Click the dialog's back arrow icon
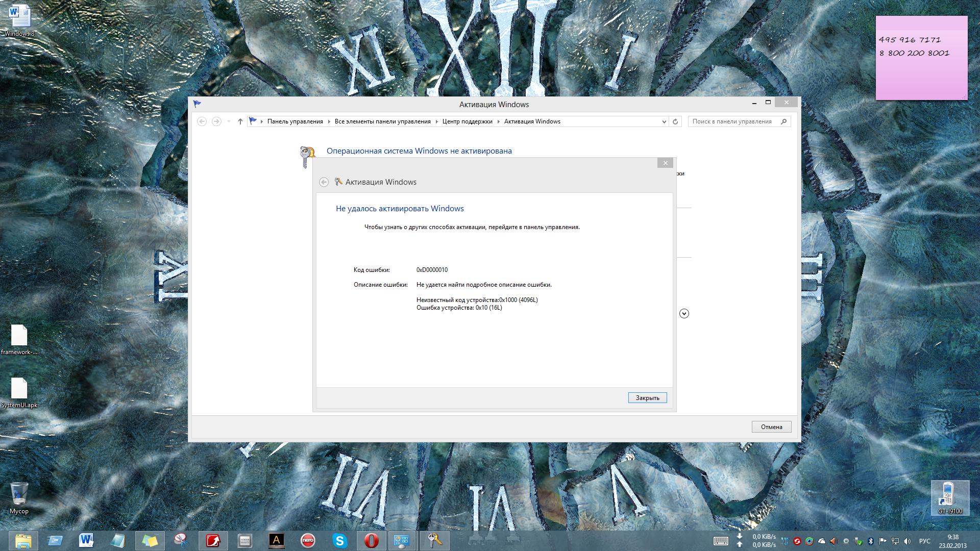Viewport: 980px width, 551px height. tap(324, 182)
